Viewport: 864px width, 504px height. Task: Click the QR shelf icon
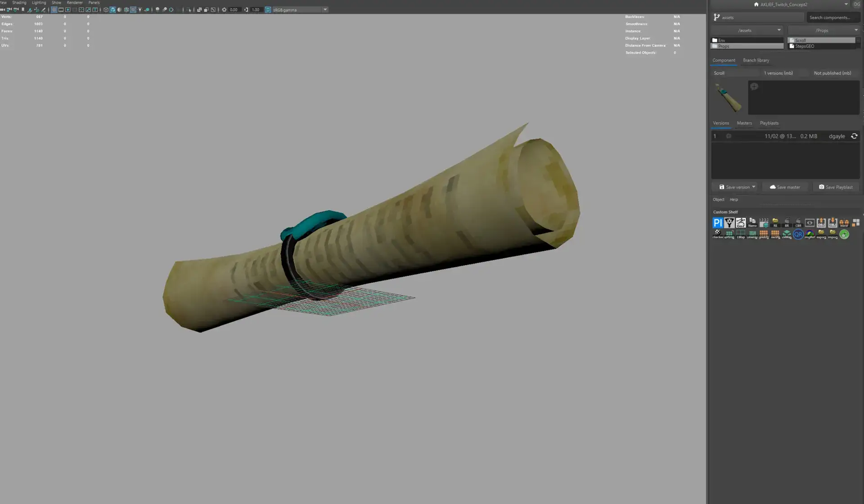[798, 234]
